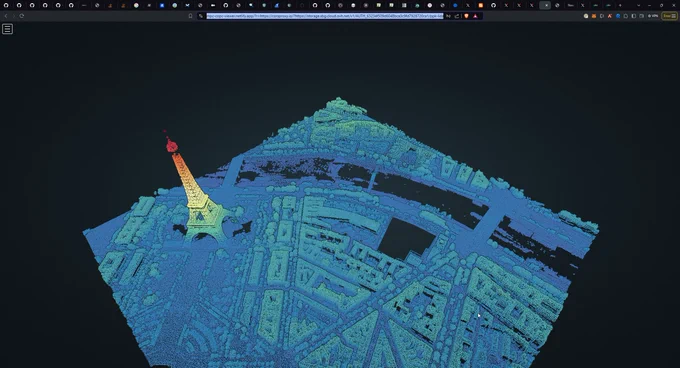Click the blue circular extension icon in toolbar
Screen dimensions: 680x368
click(618, 16)
